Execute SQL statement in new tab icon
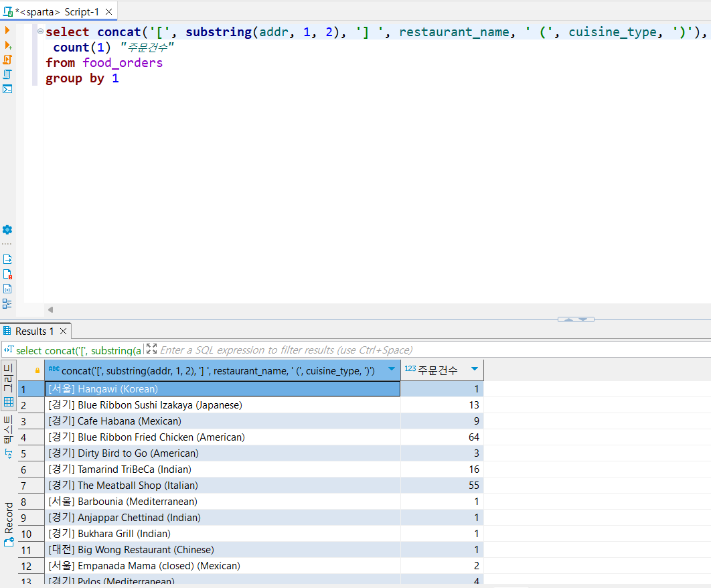The height and width of the screenshot is (588, 711). pyautogui.click(x=8, y=45)
